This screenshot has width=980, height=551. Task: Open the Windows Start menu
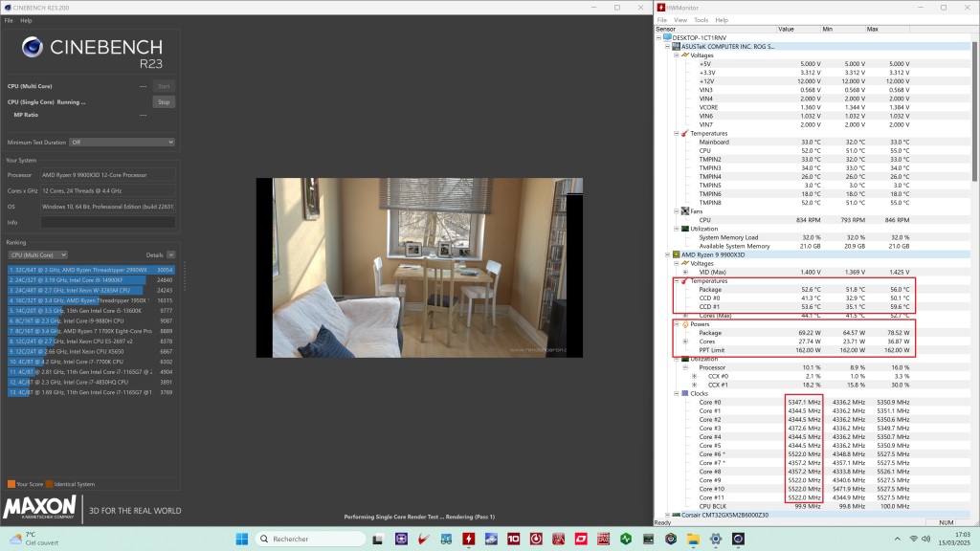click(242, 539)
